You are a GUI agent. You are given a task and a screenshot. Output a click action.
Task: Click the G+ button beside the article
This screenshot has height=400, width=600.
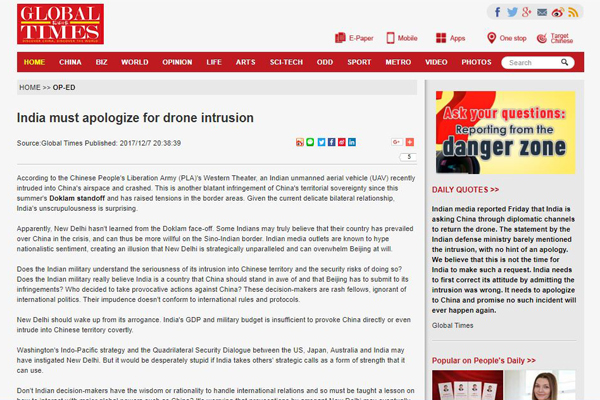[x=396, y=142]
